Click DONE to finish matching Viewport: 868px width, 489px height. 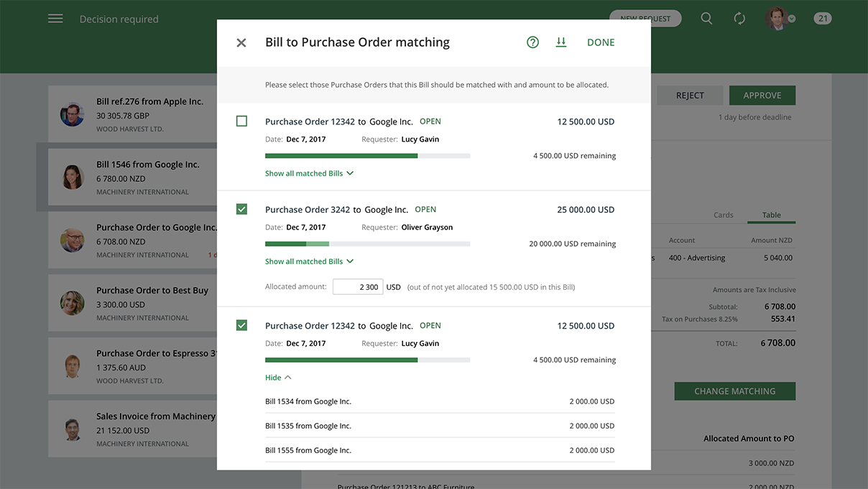(x=601, y=42)
